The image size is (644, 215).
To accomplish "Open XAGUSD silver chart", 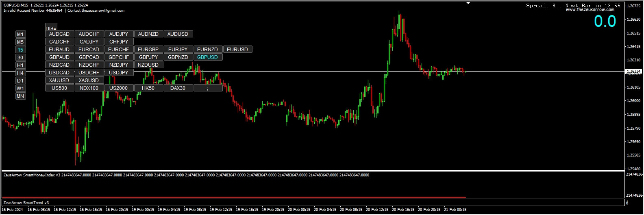I will [x=89, y=80].
